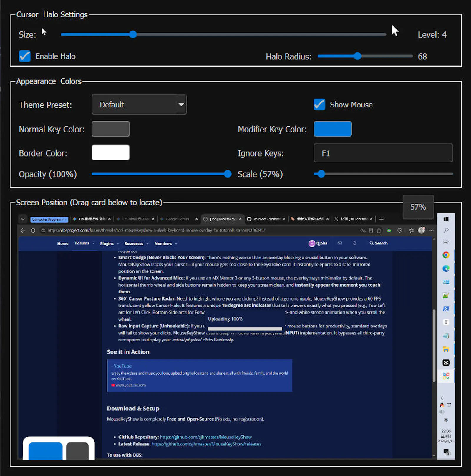Click the Opacity slider handle

coord(228,174)
